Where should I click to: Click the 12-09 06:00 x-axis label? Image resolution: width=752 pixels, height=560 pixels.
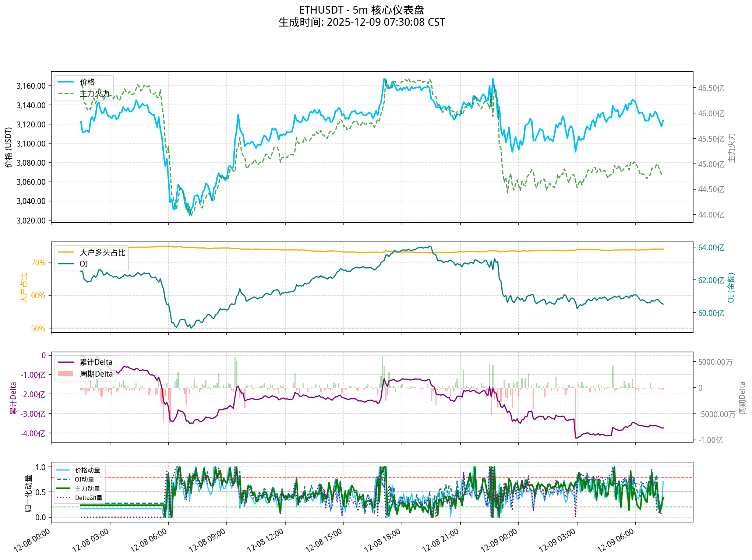616,540
